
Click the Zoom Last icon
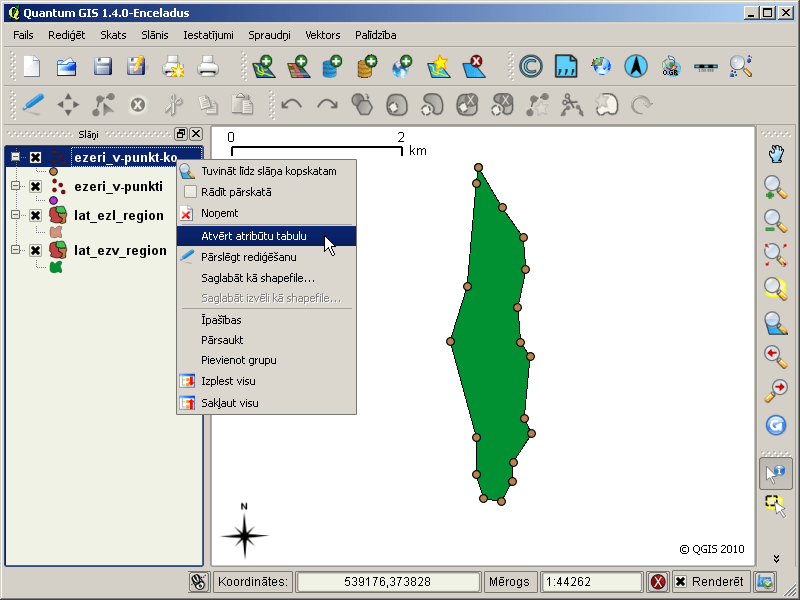[776, 357]
